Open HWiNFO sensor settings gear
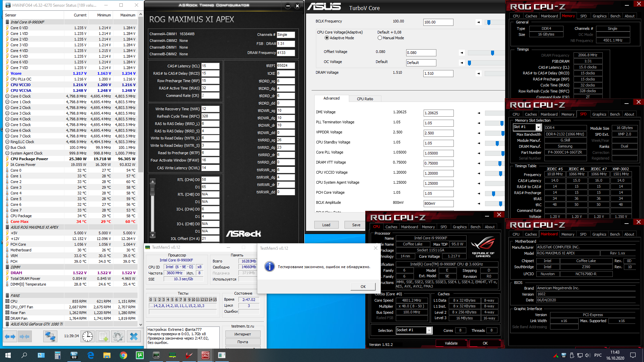644x362 pixels. [x=118, y=337]
